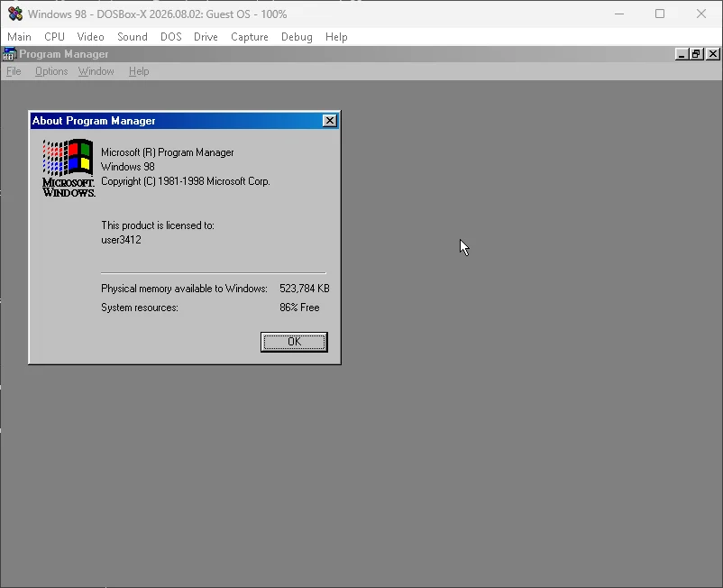Open the Debug menu
The image size is (723, 588).
click(297, 37)
